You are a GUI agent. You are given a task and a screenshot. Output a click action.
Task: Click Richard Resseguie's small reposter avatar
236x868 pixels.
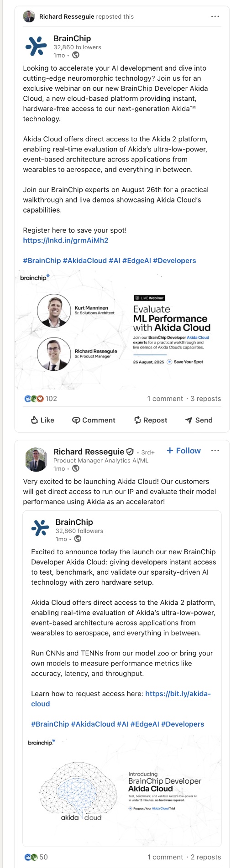pos(29,16)
